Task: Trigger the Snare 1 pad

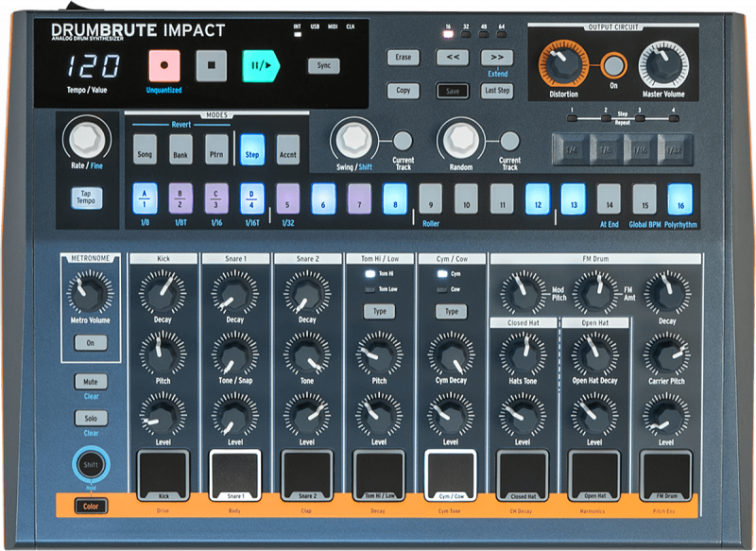Action: point(235,473)
